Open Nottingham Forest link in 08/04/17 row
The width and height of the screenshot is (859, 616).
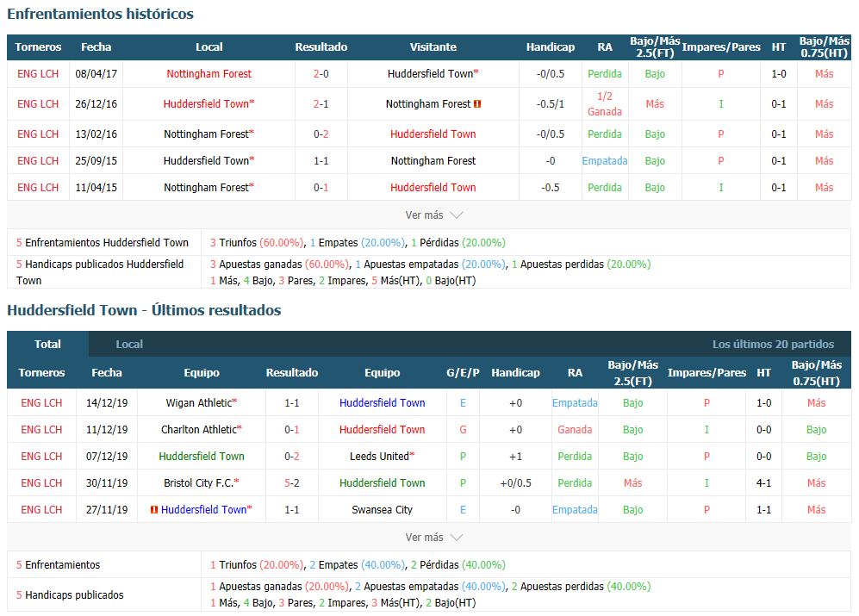point(209,74)
